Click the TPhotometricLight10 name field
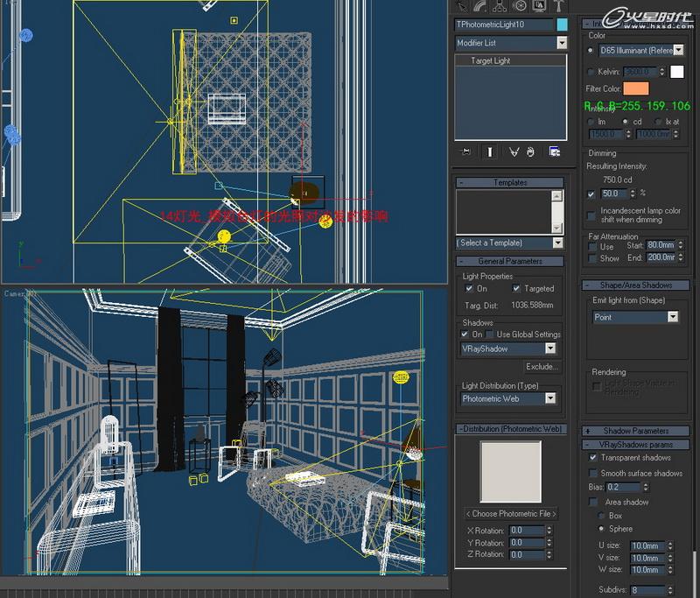The height and width of the screenshot is (598, 700). pyautogui.click(x=504, y=25)
